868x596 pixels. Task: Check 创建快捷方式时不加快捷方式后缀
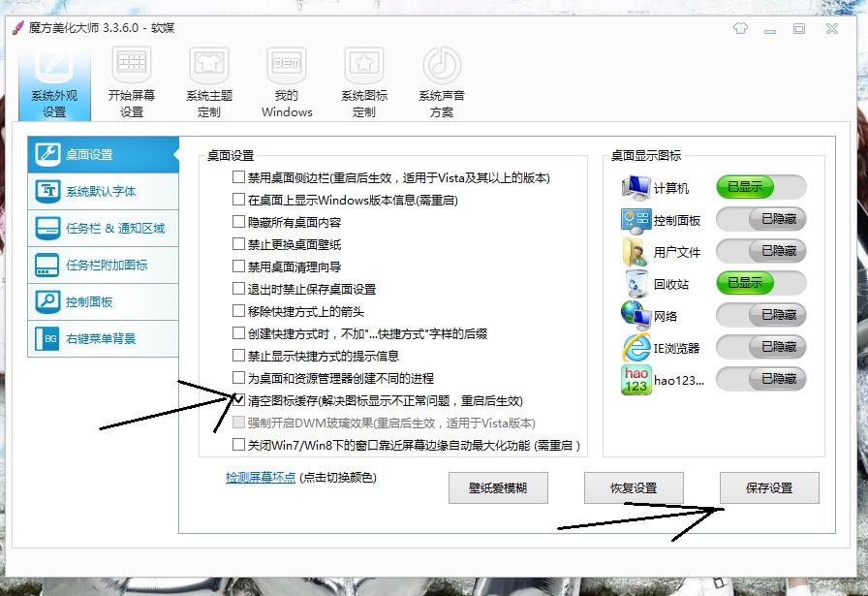click(x=238, y=333)
